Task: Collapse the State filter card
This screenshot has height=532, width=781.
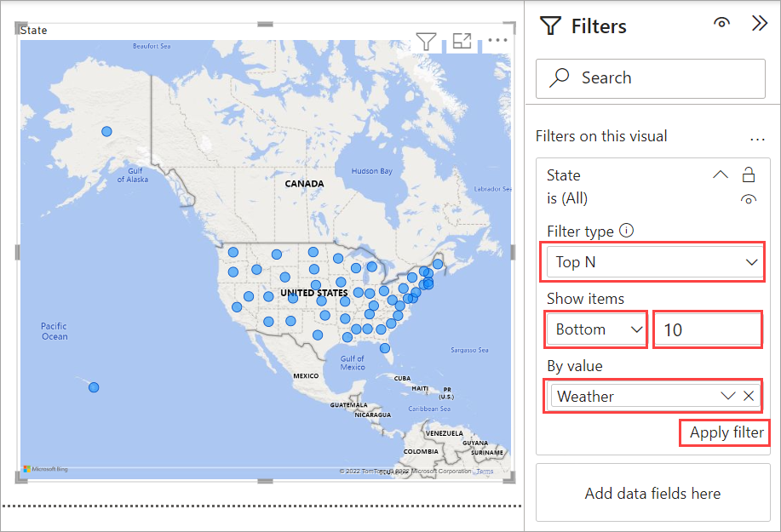Action: tap(720, 175)
